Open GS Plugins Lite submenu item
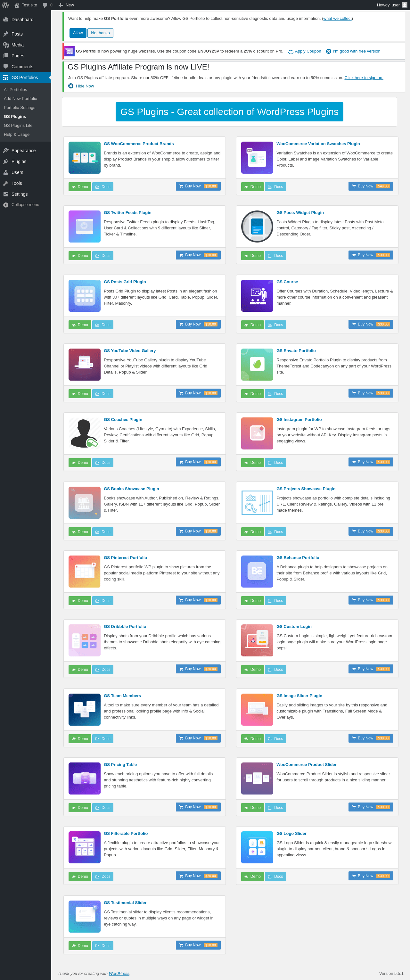The image size is (410, 980). pos(18,126)
